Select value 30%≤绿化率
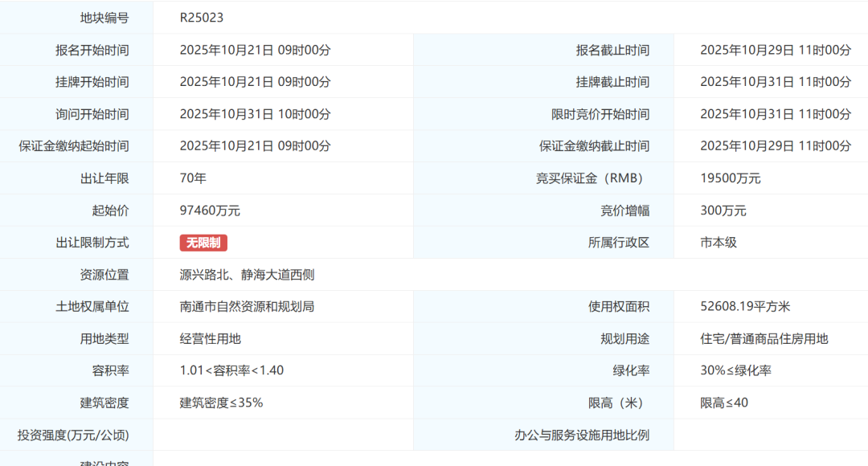 [x=735, y=371]
